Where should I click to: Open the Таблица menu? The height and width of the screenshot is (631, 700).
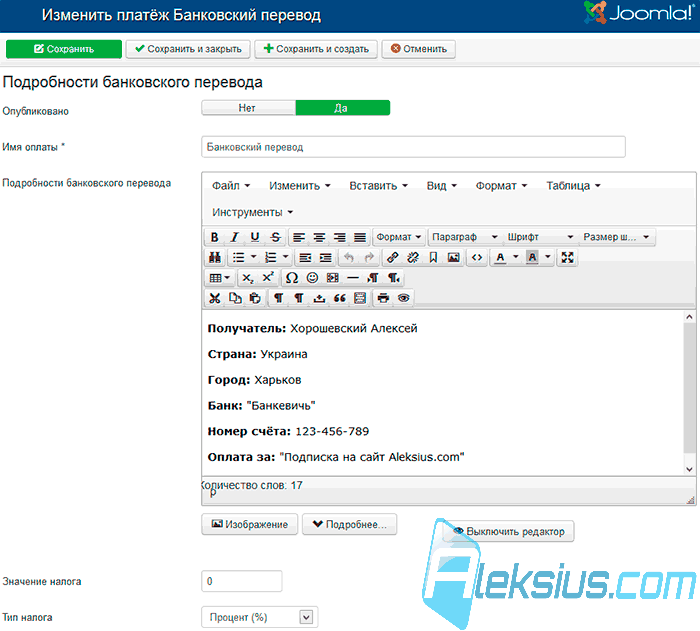click(x=573, y=186)
